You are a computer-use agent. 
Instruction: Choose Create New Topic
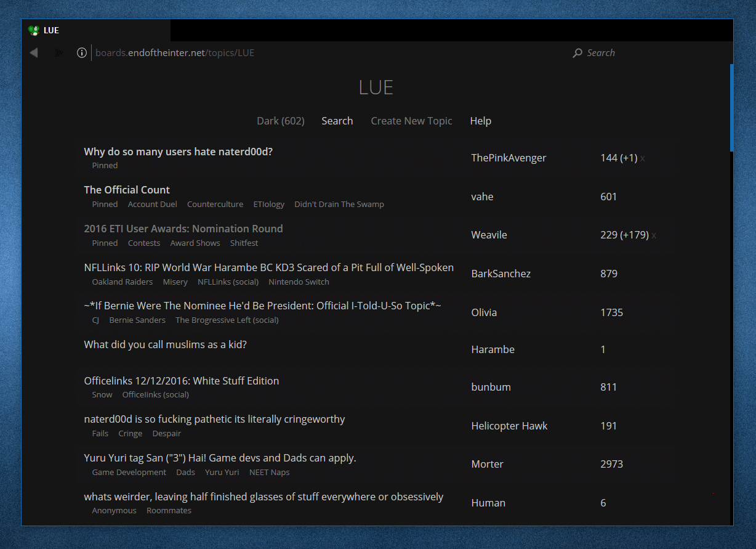point(411,121)
